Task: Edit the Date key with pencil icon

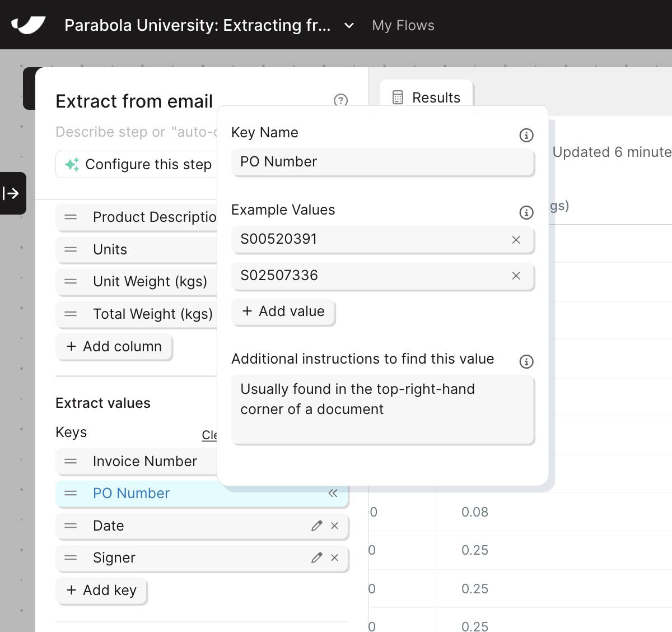Action: coord(317,526)
